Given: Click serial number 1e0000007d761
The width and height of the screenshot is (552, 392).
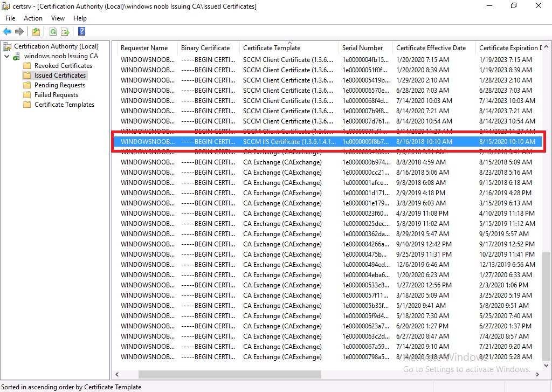Looking at the screenshot, I should 366,121.
